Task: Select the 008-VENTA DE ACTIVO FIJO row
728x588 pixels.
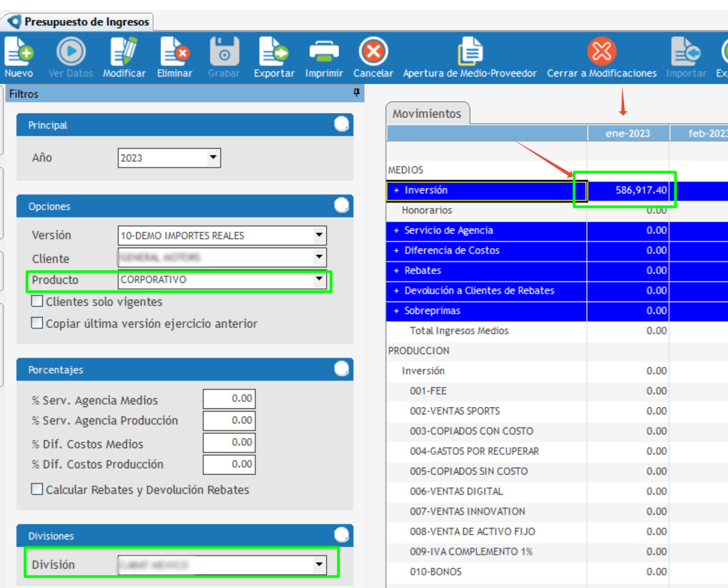Action: tap(557, 532)
